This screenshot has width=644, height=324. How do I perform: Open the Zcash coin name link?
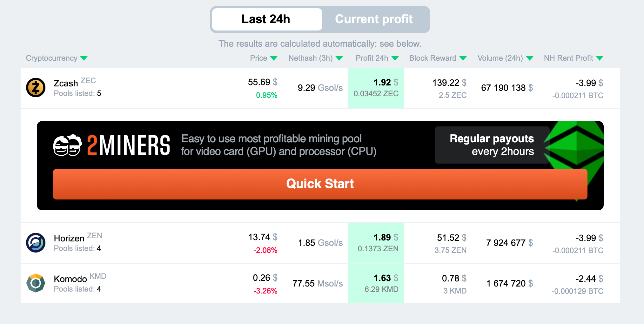66,84
